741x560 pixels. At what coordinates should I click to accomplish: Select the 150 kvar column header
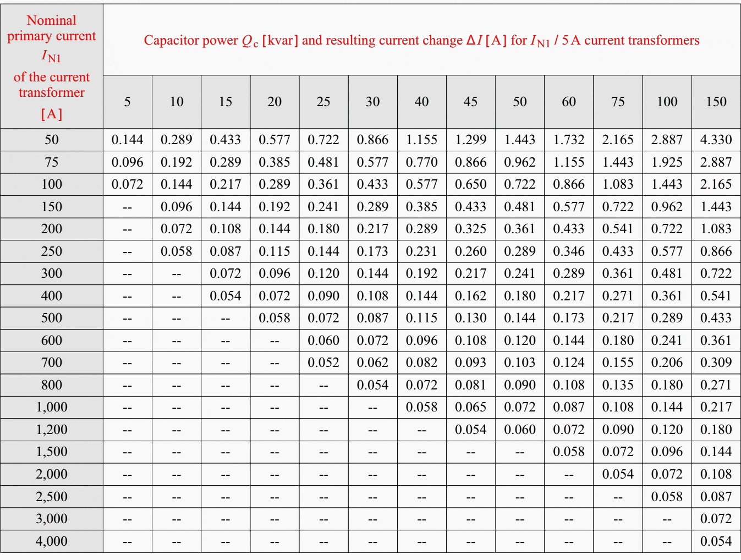click(x=716, y=102)
